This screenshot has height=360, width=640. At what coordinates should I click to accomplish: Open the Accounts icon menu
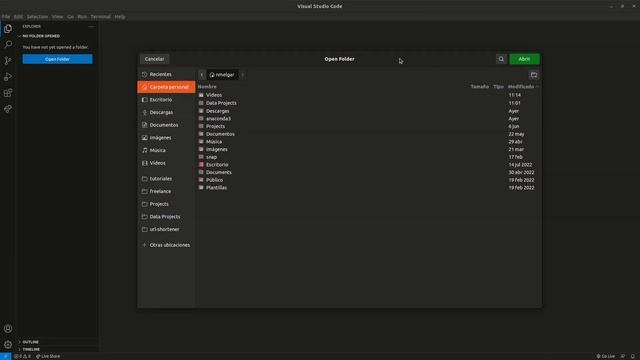click(x=8, y=329)
